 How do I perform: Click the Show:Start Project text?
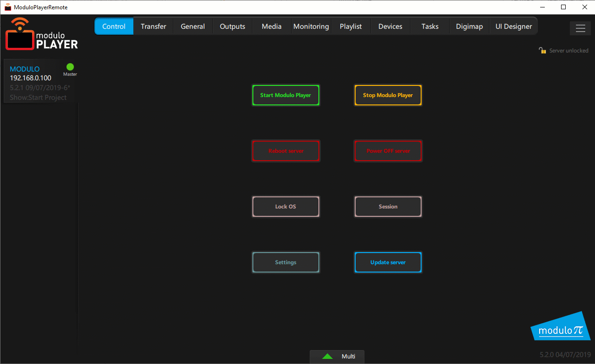[x=38, y=97]
